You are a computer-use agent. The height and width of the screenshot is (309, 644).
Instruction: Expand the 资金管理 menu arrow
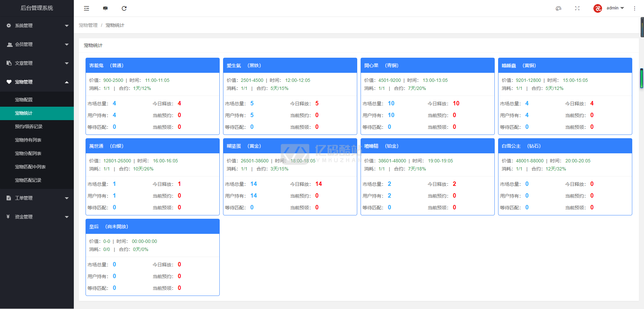click(x=67, y=217)
